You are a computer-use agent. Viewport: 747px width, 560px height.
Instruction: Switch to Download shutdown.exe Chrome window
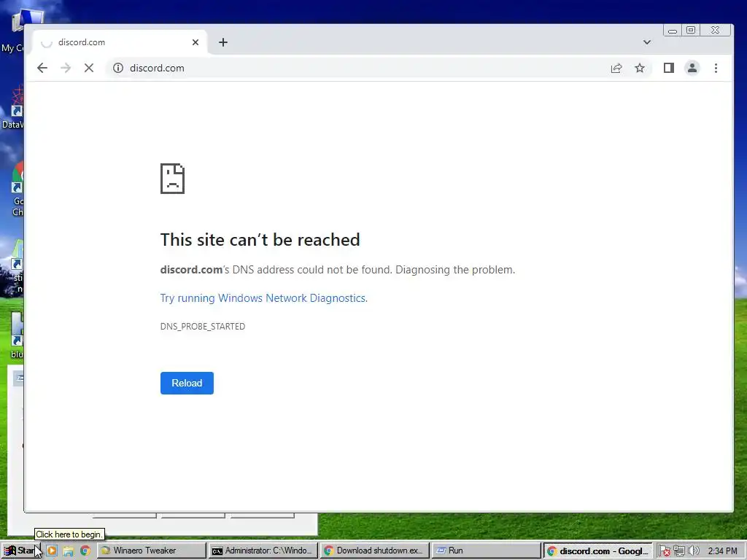tap(376, 551)
